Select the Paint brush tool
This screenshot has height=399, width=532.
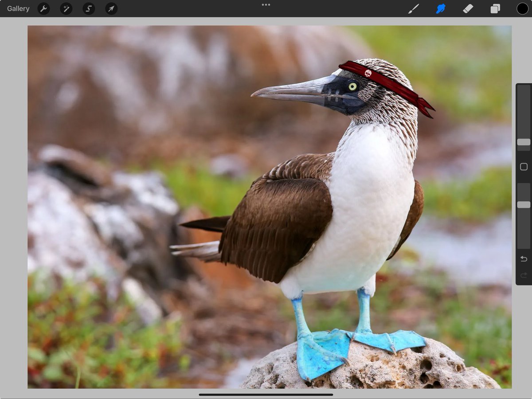(x=414, y=8)
